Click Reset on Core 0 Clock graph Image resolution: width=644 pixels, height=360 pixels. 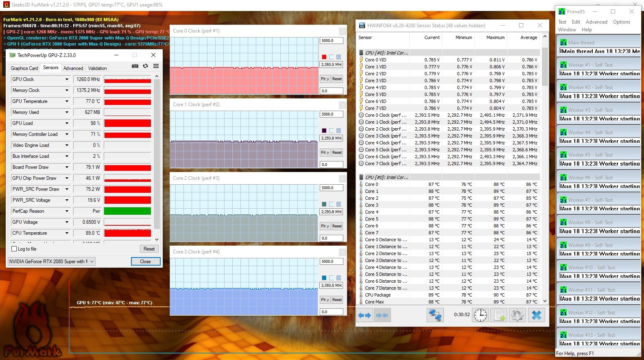(x=337, y=79)
